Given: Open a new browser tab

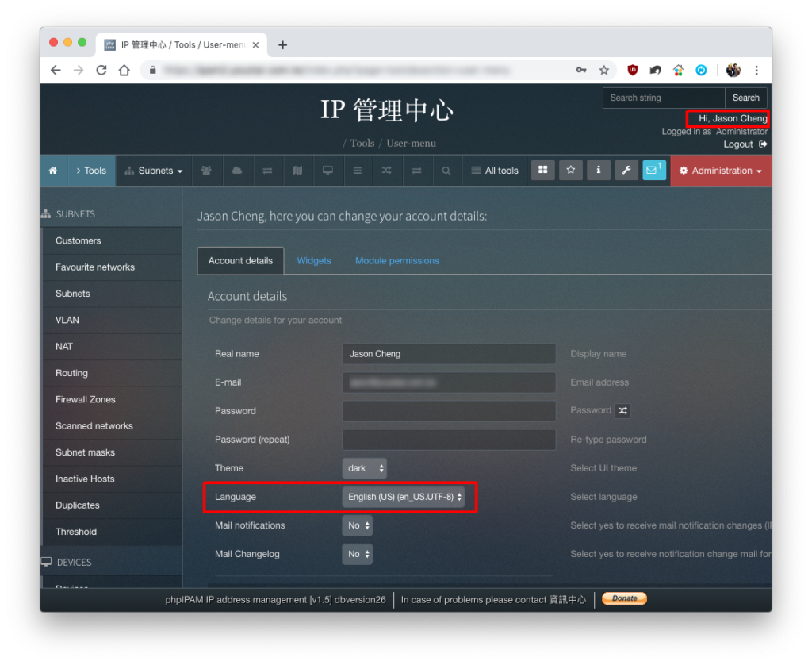Looking at the screenshot, I should (x=282, y=45).
